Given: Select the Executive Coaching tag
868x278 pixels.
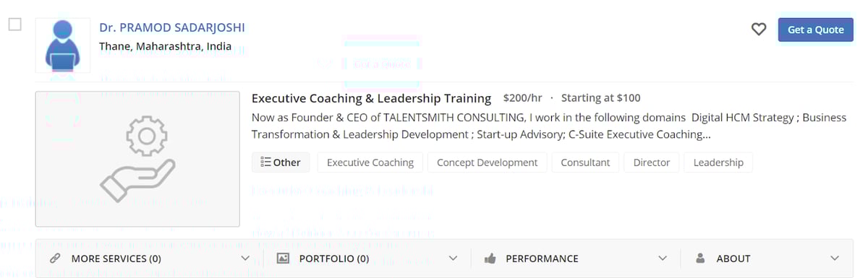Looking at the screenshot, I should (370, 162).
